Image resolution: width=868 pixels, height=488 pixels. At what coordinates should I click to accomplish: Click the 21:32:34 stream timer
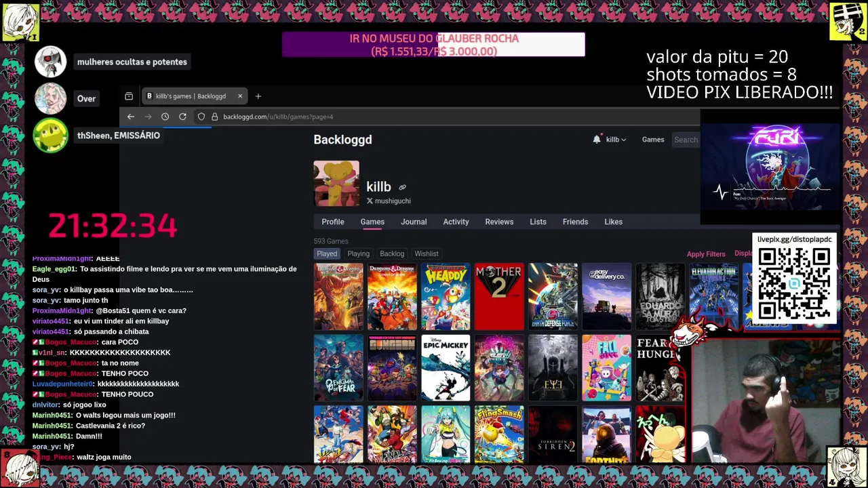tap(113, 226)
